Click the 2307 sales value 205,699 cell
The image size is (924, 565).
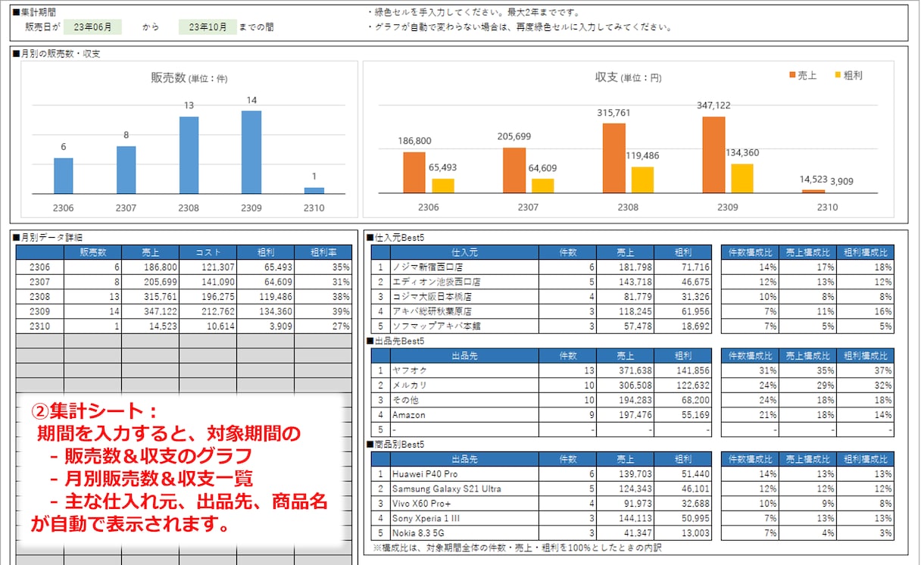[150, 282]
